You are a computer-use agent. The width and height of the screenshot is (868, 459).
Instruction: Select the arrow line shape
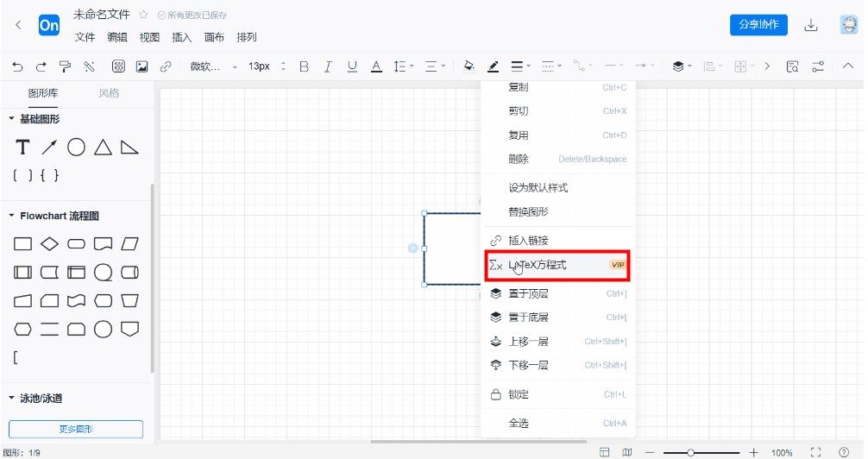(x=49, y=148)
